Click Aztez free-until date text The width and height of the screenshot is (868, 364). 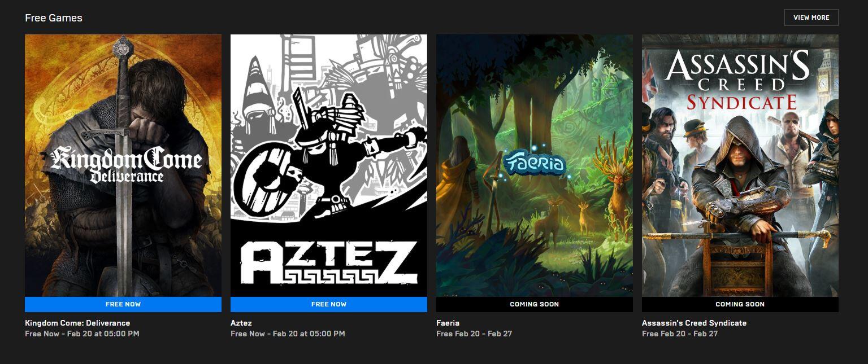(288, 334)
